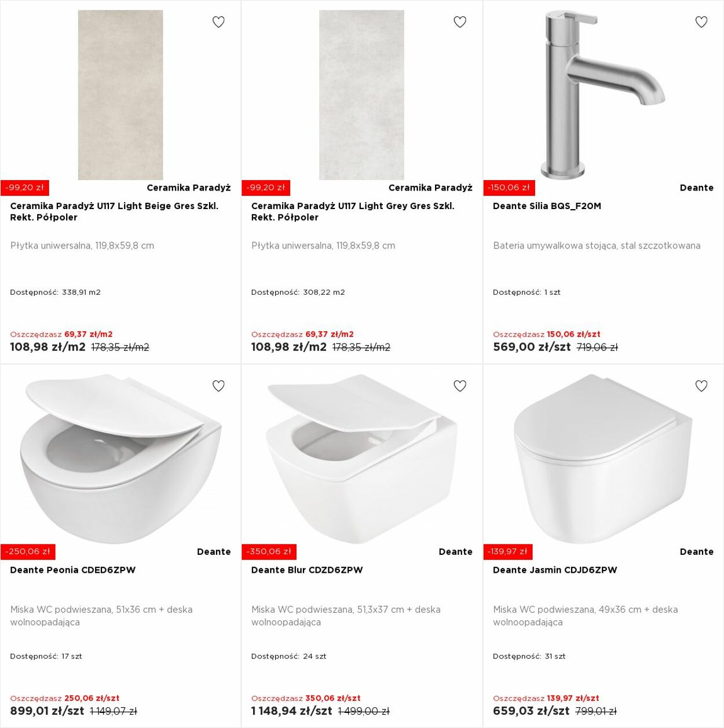
Task: Like the Deante Jasmin toilet with heart
Action: (x=701, y=386)
